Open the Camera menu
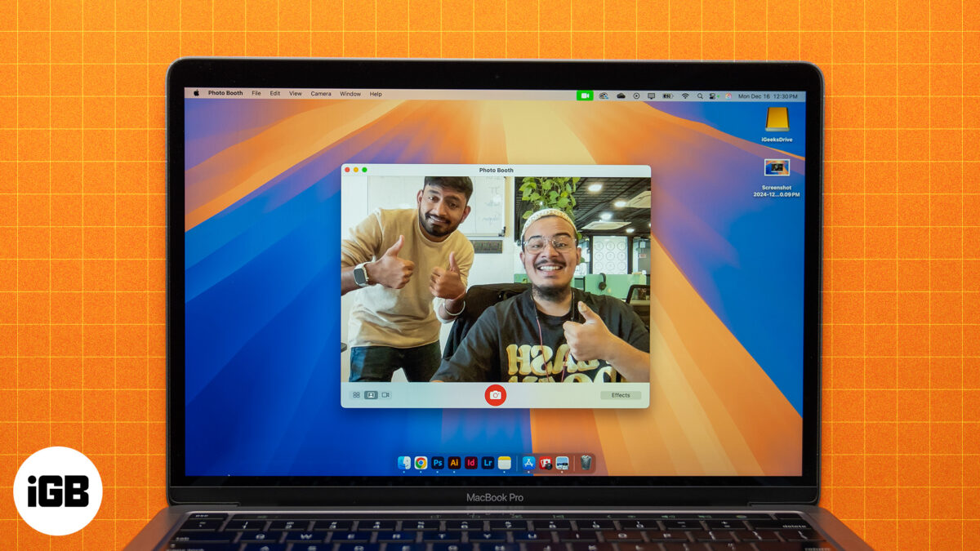Image resolution: width=980 pixels, height=551 pixels. (x=320, y=94)
